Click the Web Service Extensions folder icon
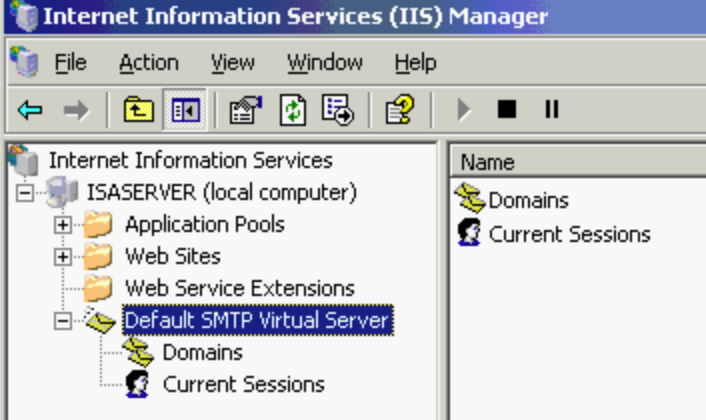Screen dimensions: 706x420 tap(98, 288)
